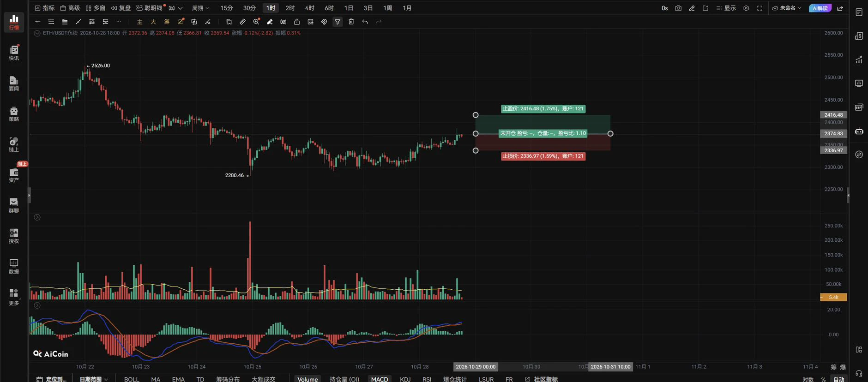Enter fullscreen chart mode
This screenshot has height=382, width=868.
pos(759,8)
